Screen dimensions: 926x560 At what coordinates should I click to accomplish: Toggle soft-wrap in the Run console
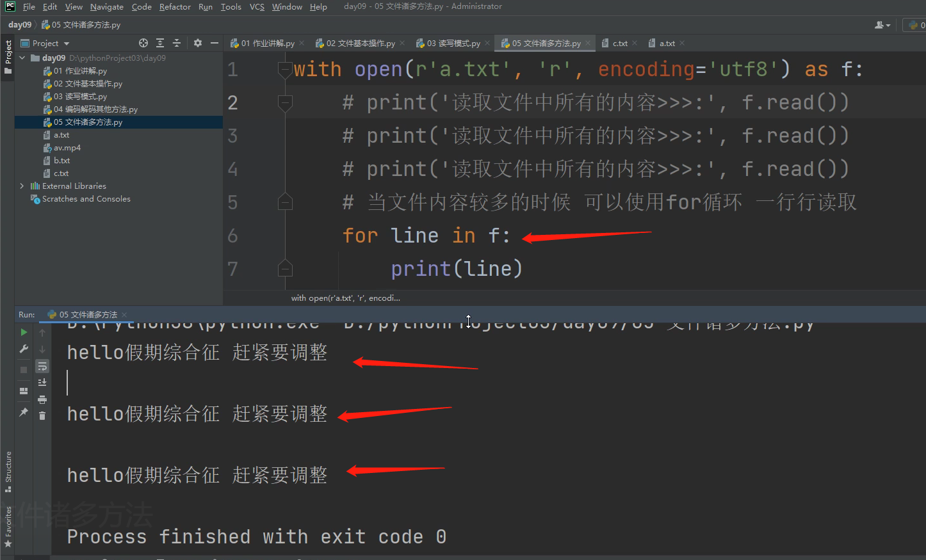pos(42,366)
